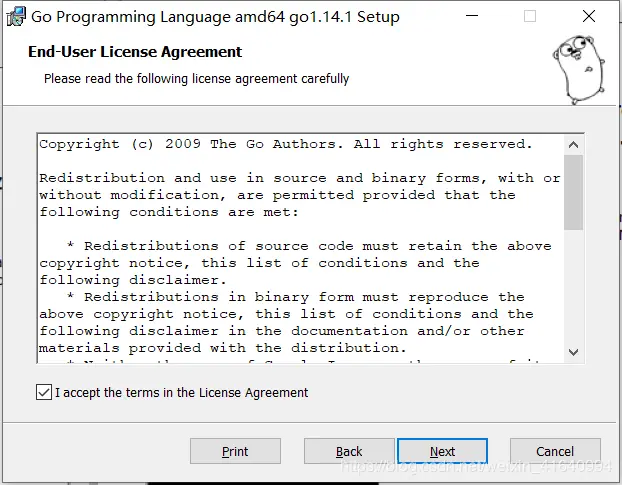
Task: Click the Print button
Action: pyautogui.click(x=235, y=451)
